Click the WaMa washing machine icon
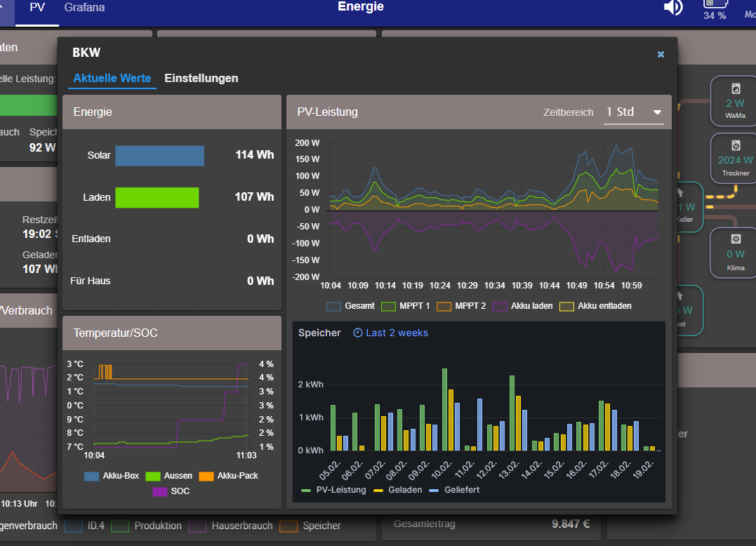 tap(736, 89)
